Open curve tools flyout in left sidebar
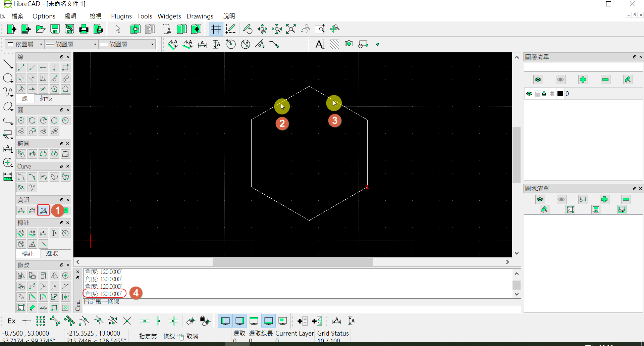 tap(8, 92)
